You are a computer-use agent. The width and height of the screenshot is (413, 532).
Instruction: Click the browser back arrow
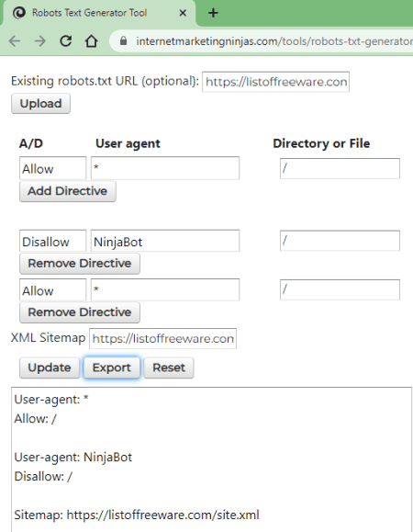pos(15,41)
